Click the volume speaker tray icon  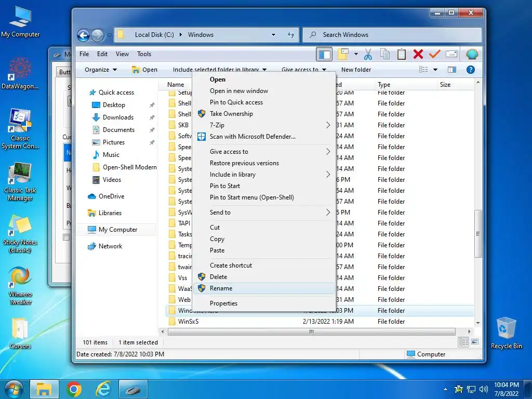click(484, 389)
